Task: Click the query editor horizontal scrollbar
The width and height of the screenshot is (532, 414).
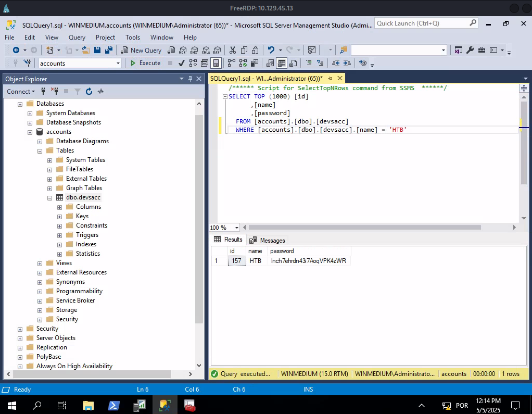Action: [365, 228]
